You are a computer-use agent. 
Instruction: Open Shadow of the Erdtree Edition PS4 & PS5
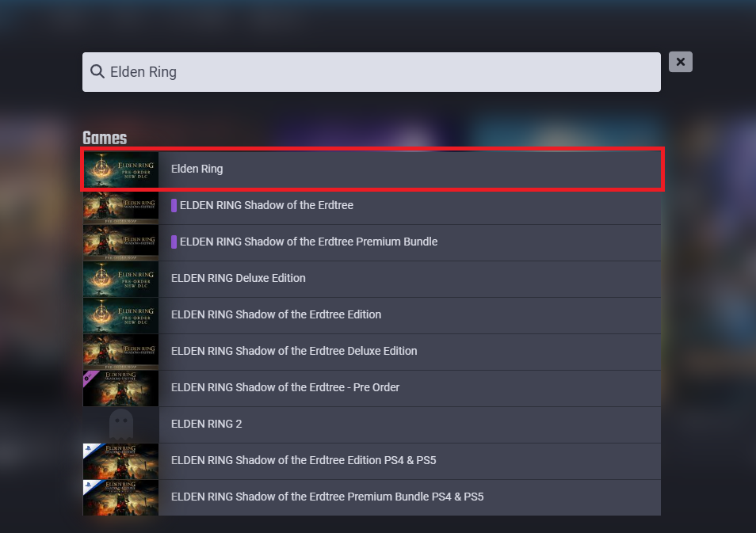[x=372, y=461]
